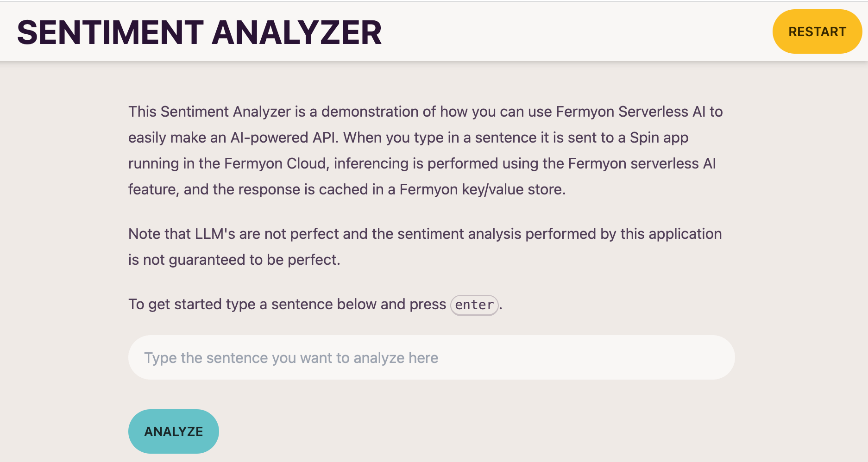Click inside the sentence input field
Viewport: 868px width, 462px height.
(x=431, y=357)
